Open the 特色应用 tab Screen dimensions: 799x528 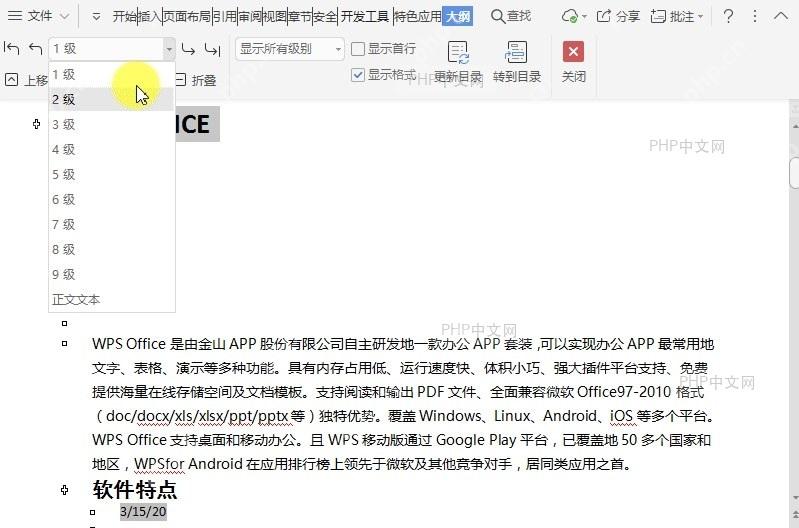pos(418,16)
